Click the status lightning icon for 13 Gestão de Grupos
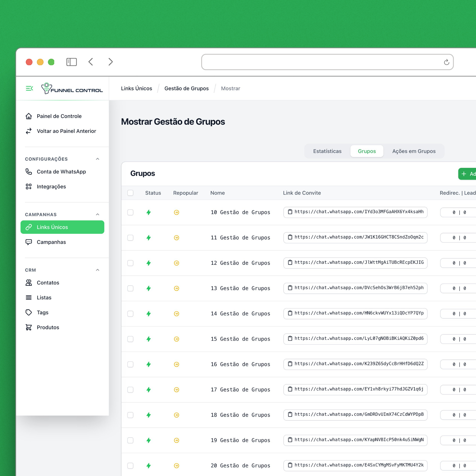 [x=149, y=288]
